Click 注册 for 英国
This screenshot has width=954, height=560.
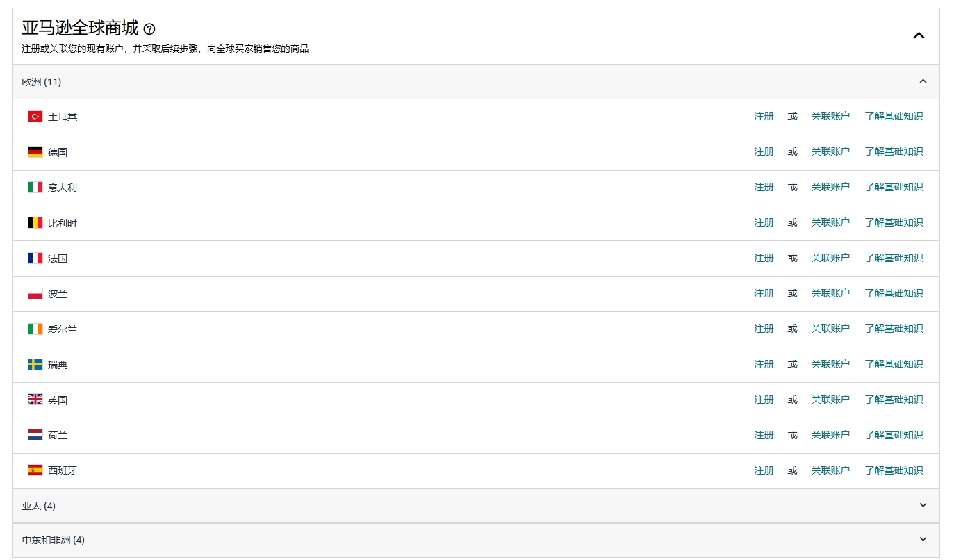coord(764,400)
